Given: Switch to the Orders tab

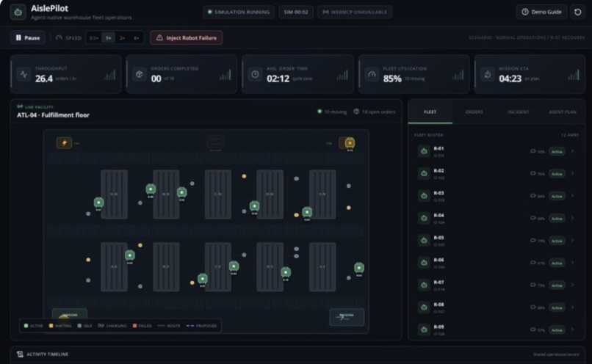Looking at the screenshot, I should tap(474, 112).
